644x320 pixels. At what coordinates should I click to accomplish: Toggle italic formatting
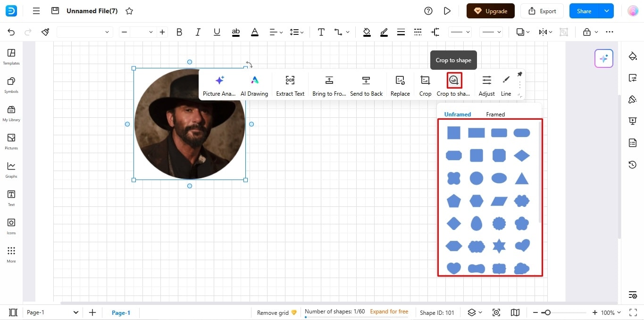(198, 32)
